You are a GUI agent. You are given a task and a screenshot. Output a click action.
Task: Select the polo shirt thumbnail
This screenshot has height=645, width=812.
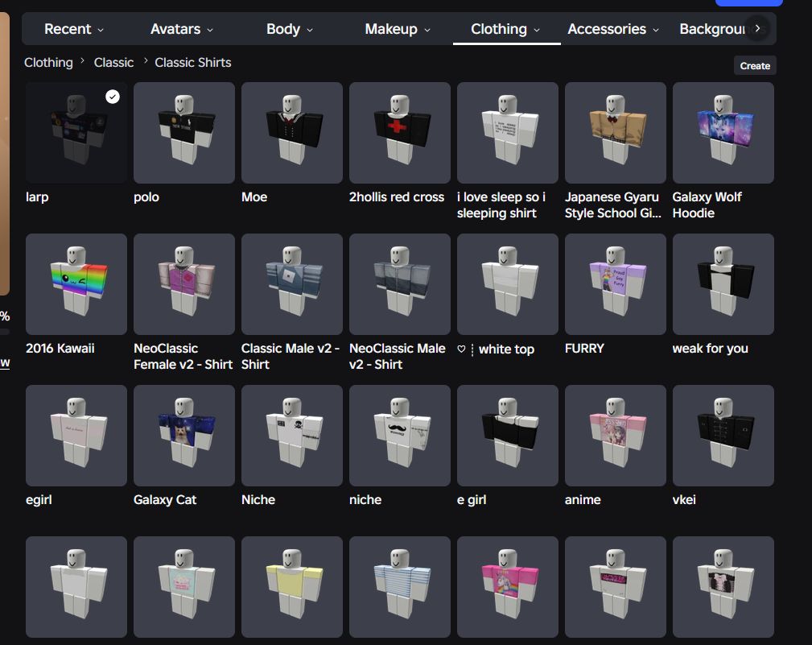[183, 133]
